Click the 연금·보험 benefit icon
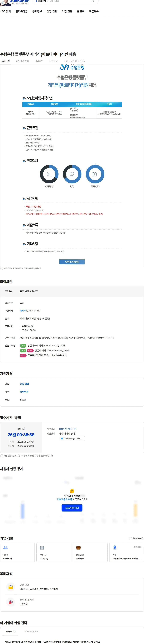 [x=11, y=587]
